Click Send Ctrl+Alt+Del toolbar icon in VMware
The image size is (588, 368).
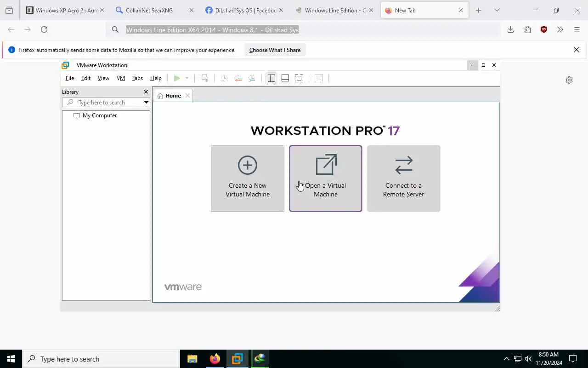(204, 78)
